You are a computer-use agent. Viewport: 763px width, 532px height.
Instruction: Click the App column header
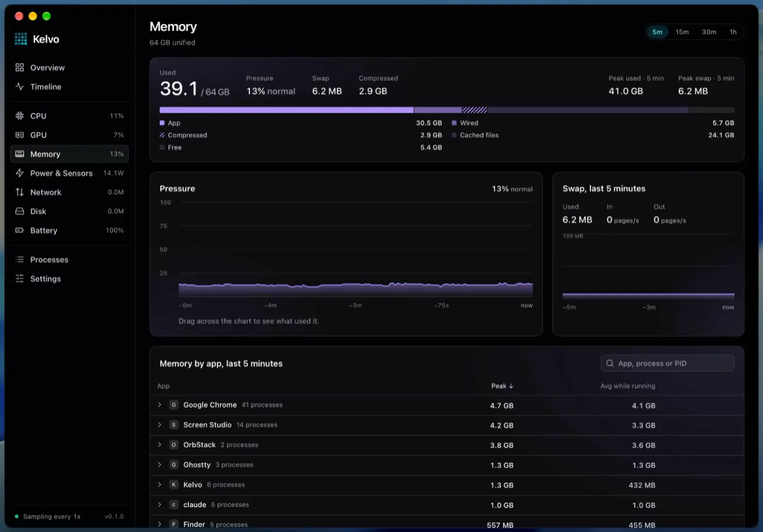point(163,386)
